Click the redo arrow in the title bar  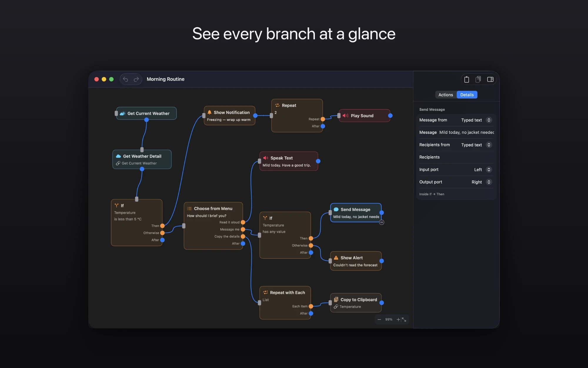point(136,79)
